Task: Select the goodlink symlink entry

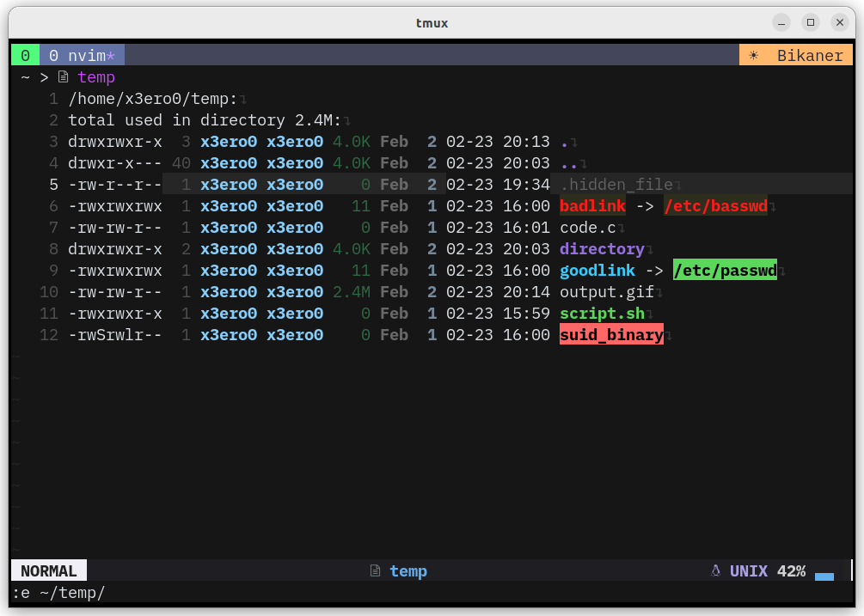Action: [597, 271]
